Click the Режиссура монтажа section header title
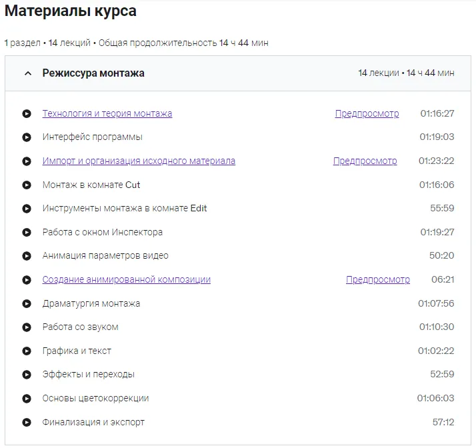Image resolution: width=476 pixels, height=448 pixels. [x=93, y=73]
